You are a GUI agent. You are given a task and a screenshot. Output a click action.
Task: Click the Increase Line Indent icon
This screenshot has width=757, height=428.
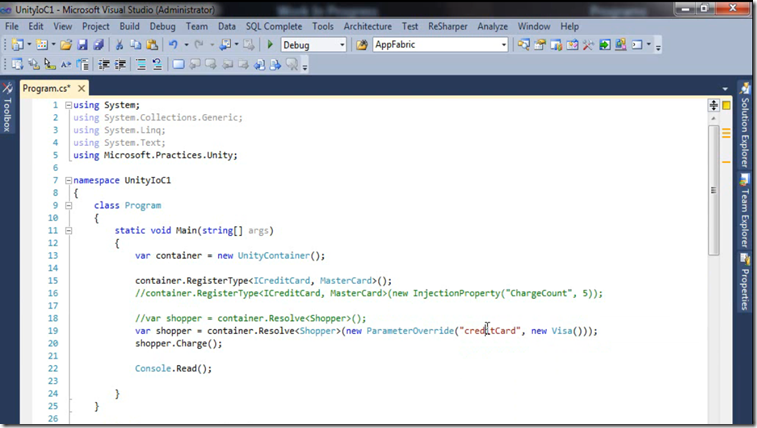120,64
